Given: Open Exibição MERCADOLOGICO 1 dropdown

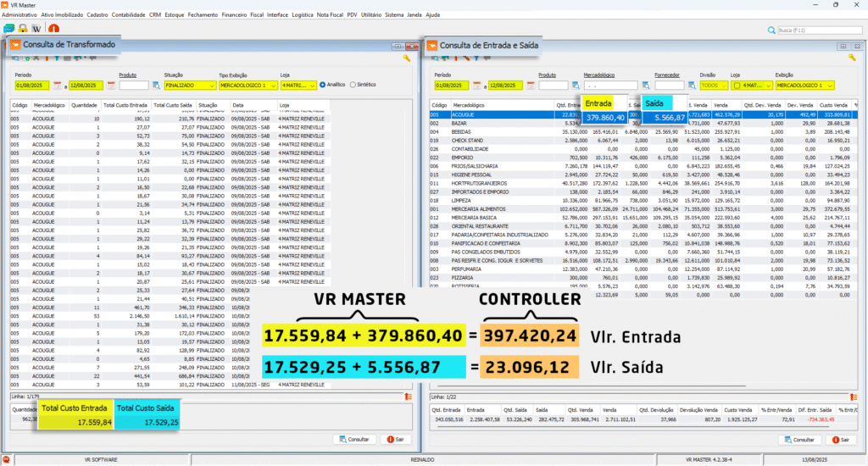Looking at the screenshot, I should click(804, 86).
